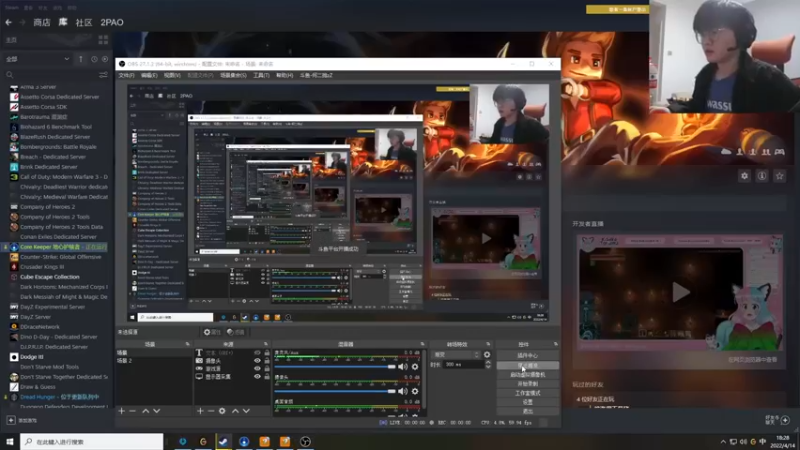Click add scene plus icon in OBS
Viewport: 800px width, 450px height.
point(121,411)
